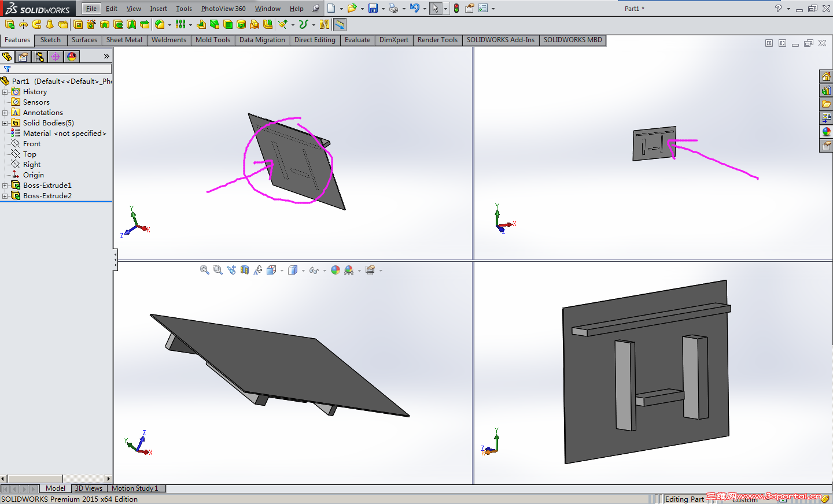Open the PropertyManager tab
This screenshot has width=833, height=504.
point(23,56)
